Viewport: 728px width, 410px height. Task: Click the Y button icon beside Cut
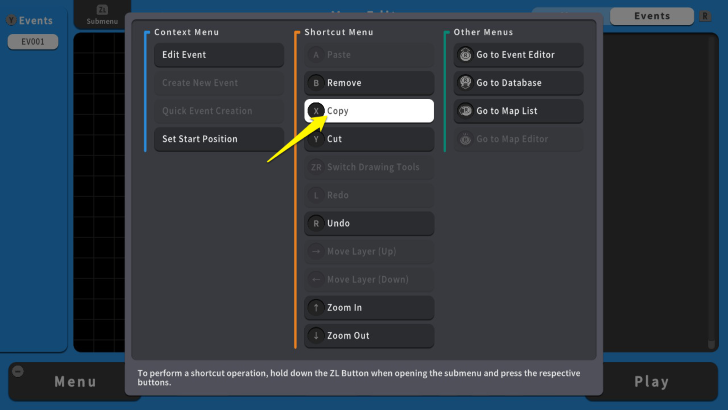pyautogui.click(x=316, y=139)
